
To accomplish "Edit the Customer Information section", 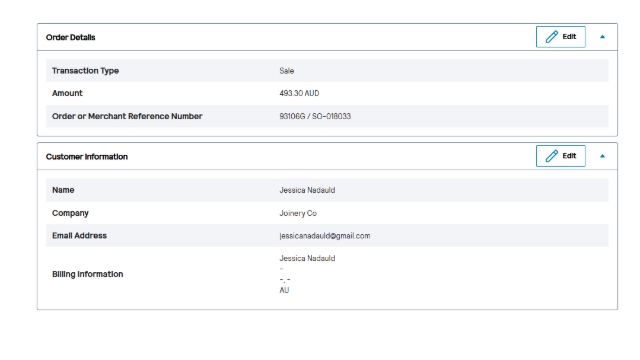I will click(560, 156).
